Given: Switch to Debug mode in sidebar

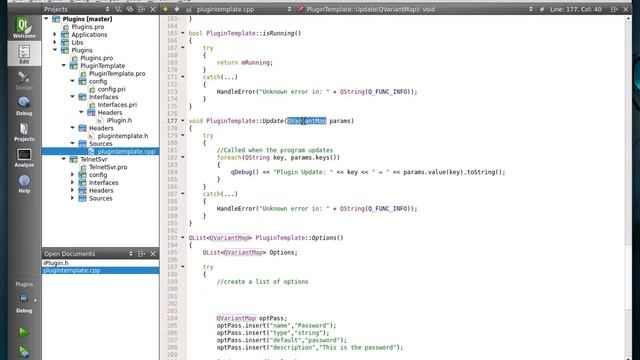Looking at the screenshot, I should (x=24, y=106).
